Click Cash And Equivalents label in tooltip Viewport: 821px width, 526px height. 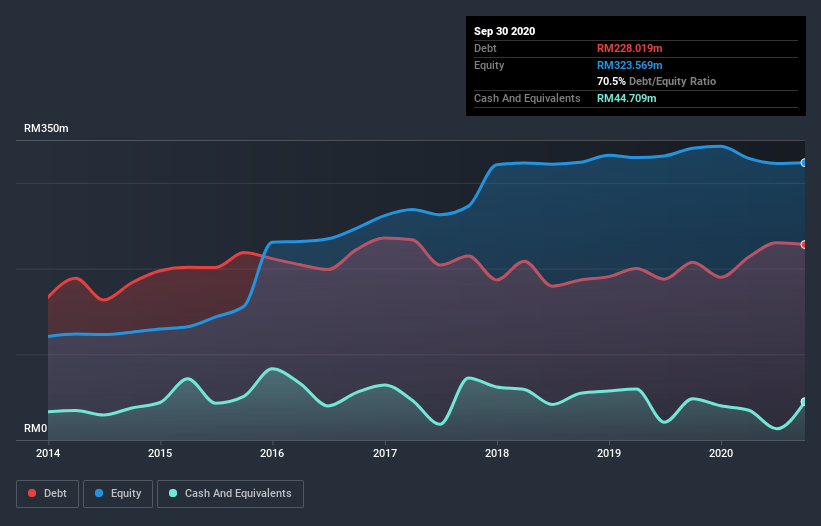point(527,98)
